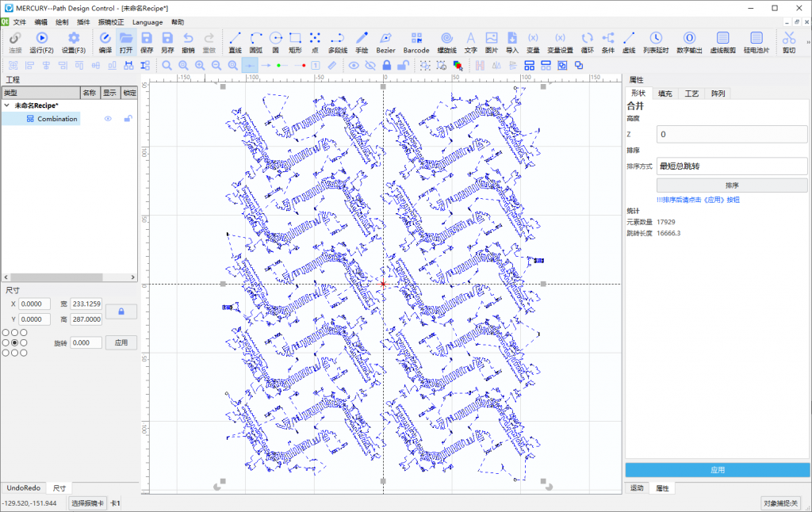This screenshot has width=812, height=512.
Task: Click the 列表延时 list delay icon
Action: coord(656,38)
